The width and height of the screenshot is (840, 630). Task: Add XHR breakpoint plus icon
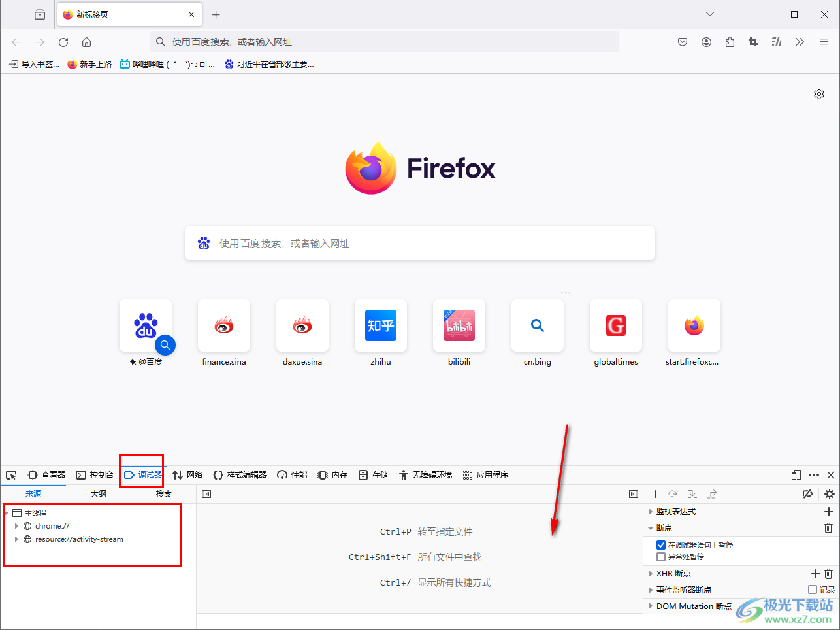815,574
